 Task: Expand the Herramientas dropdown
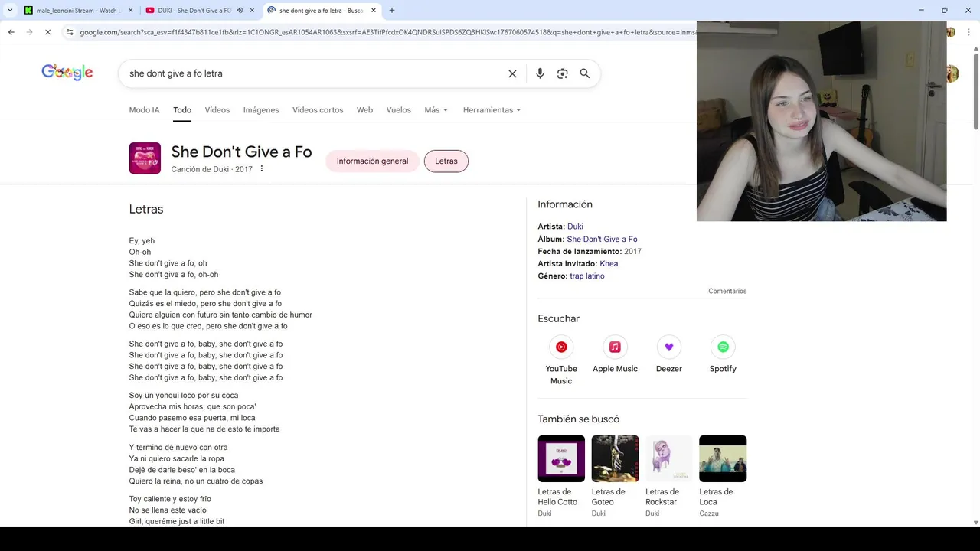(492, 110)
